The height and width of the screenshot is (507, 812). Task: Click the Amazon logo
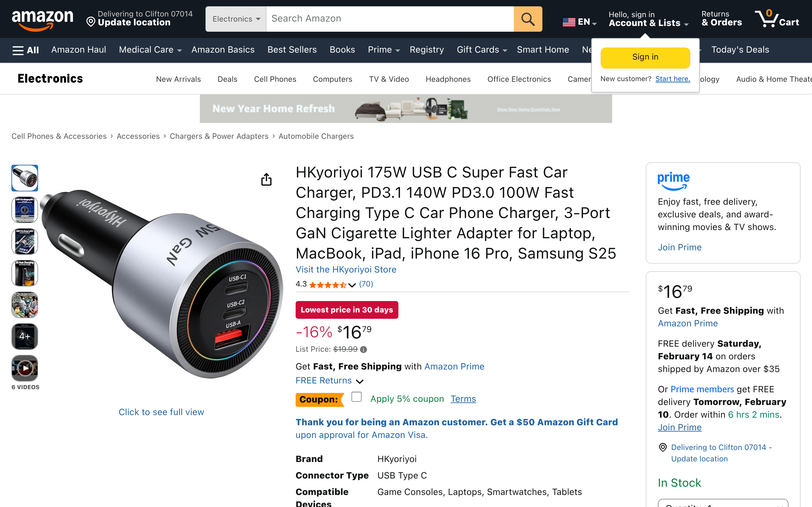tap(42, 19)
